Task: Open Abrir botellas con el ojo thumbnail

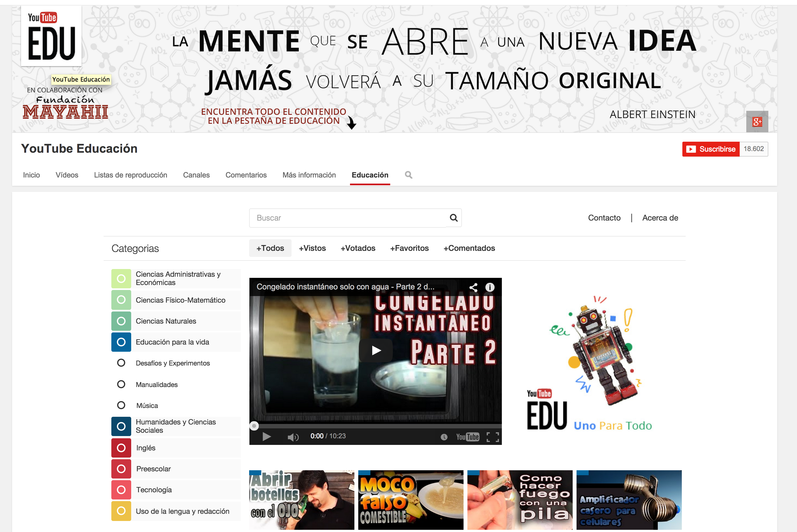Action: [x=301, y=500]
